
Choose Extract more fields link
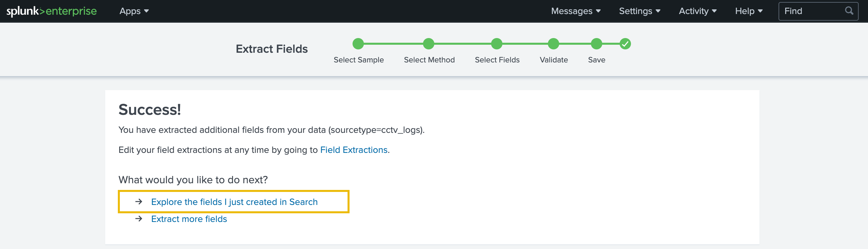click(189, 219)
